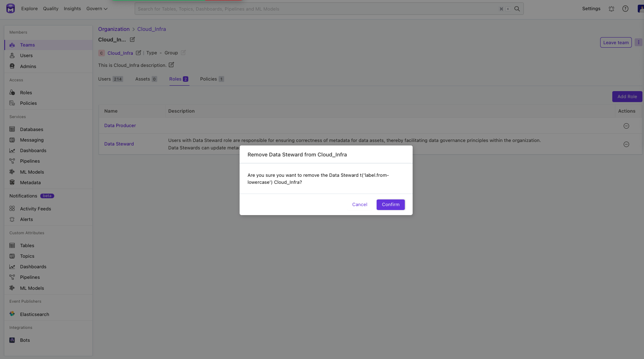This screenshot has height=359, width=644.
Task: Confirm removing Data Steward role
Action: coord(391,205)
